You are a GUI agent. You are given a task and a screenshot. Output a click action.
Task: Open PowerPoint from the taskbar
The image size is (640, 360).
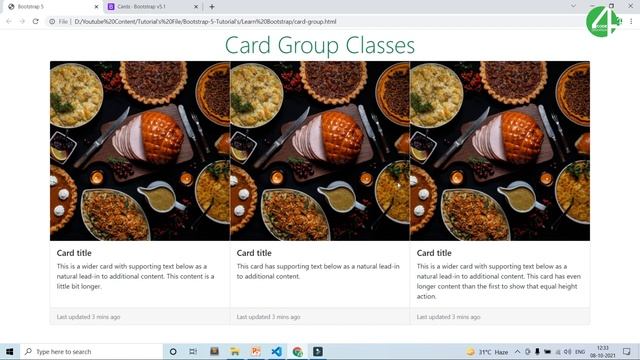click(x=256, y=351)
